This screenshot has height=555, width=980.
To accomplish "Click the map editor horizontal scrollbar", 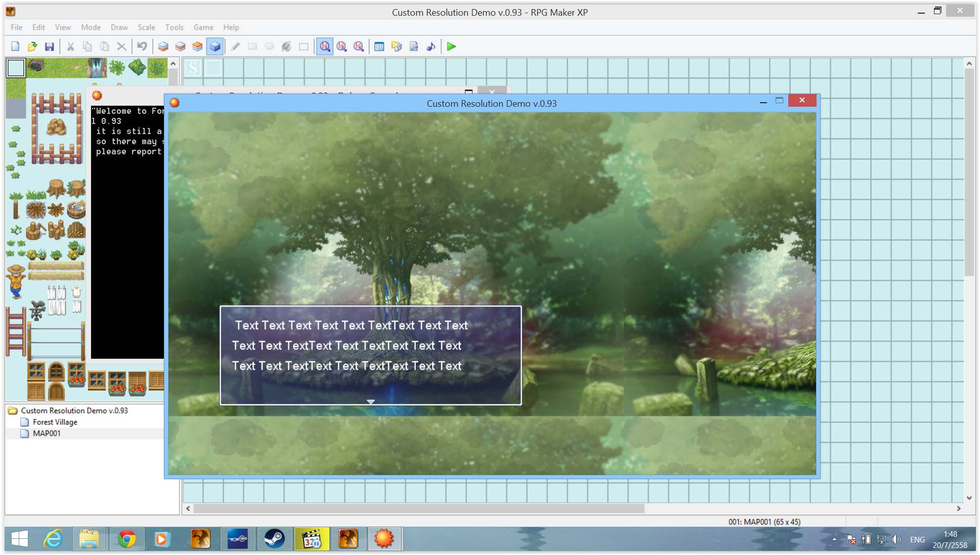I will pyautogui.click(x=418, y=508).
